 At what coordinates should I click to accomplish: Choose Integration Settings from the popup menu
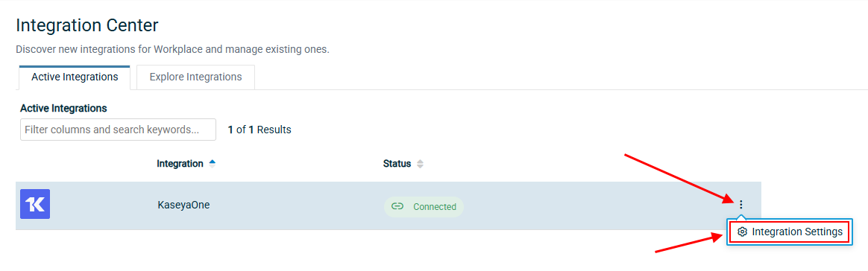pos(790,232)
